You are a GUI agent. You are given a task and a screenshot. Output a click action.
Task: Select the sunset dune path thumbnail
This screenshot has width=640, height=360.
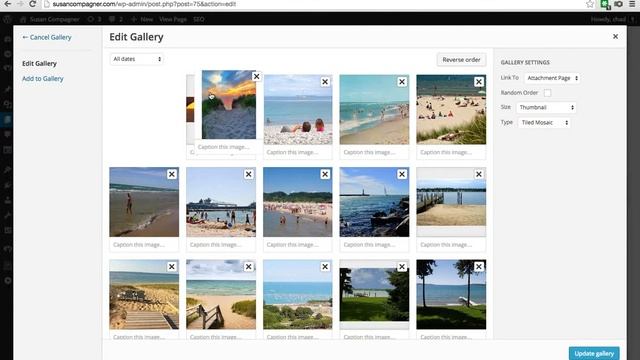point(229,104)
